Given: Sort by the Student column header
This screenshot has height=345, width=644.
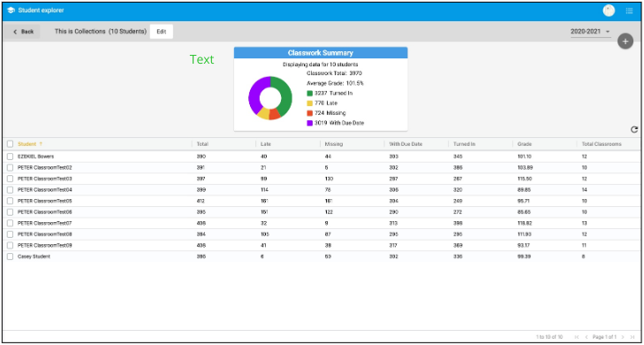Looking at the screenshot, I should coord(27,144).
